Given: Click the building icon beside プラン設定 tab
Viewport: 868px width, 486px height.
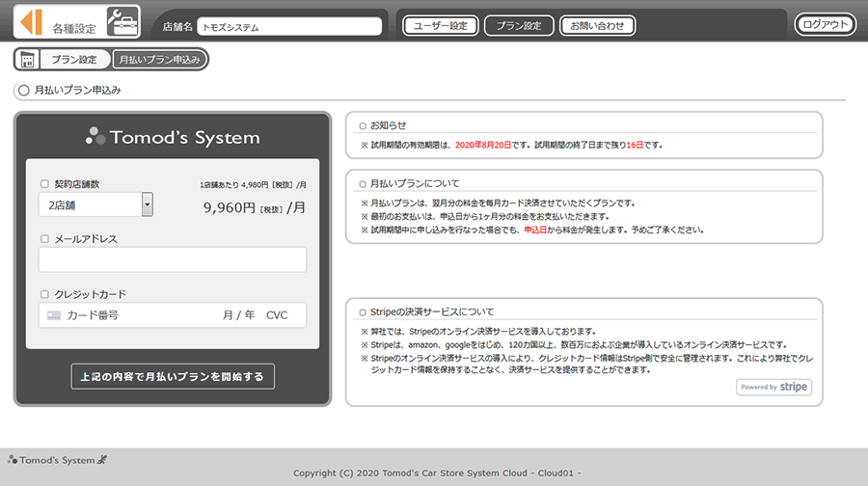Looking at the screenshot, I should coord(27,59).
